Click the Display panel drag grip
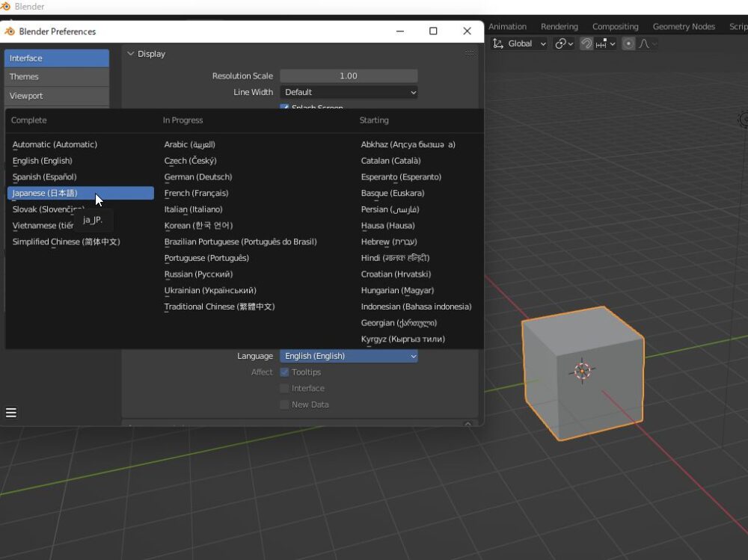The width and height of the screenshot is (748, 560). click(470, 53)
